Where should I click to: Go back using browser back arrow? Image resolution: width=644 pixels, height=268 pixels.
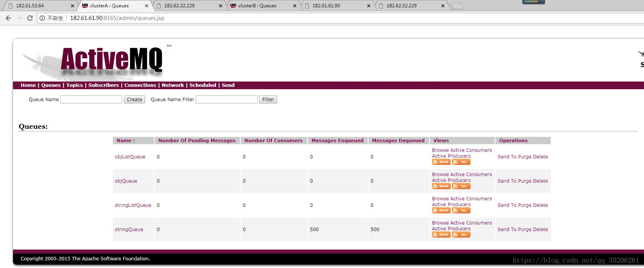tap(8, 18)
